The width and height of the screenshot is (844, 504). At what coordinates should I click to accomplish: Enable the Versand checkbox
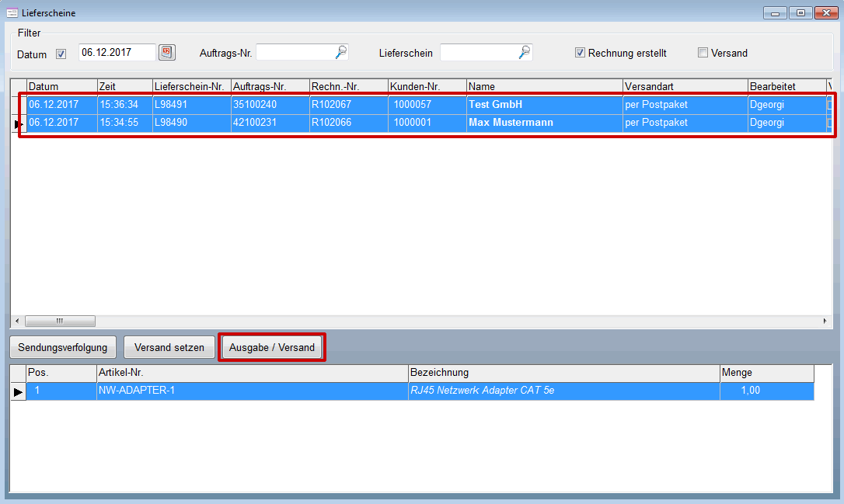703,53
